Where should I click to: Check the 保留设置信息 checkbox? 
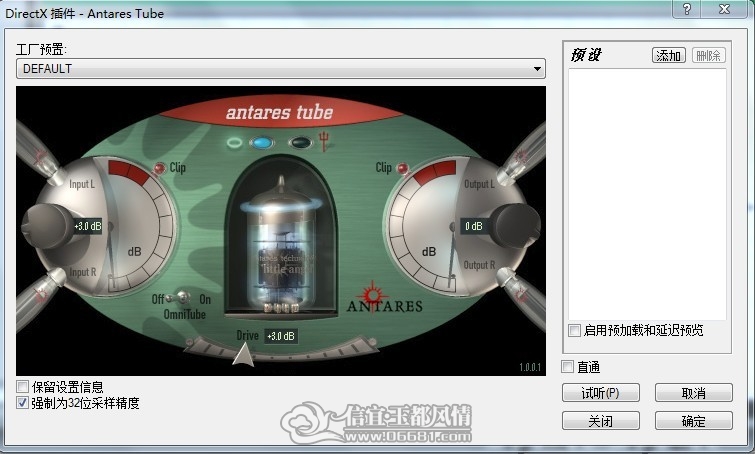(22, 387)
